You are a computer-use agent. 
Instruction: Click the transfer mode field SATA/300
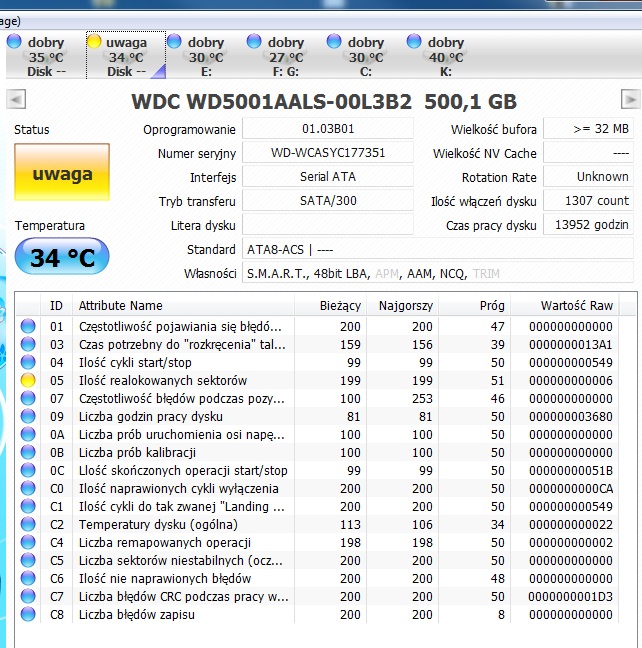pos(328,200)
